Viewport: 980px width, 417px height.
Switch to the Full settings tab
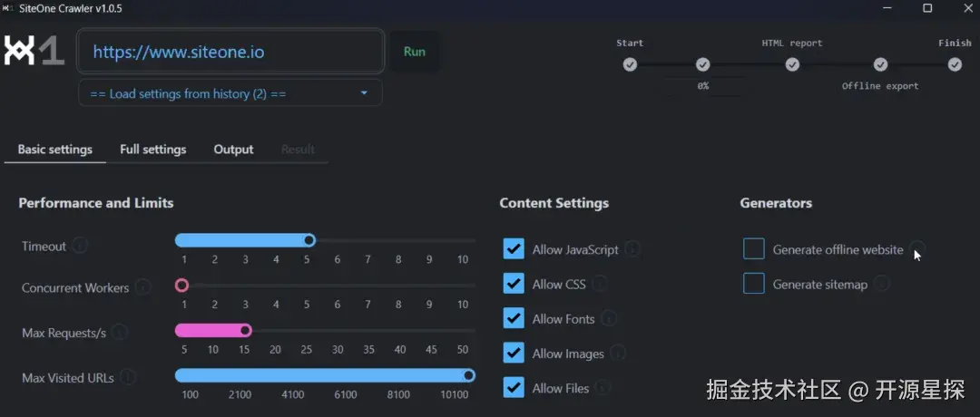point(152,150)
